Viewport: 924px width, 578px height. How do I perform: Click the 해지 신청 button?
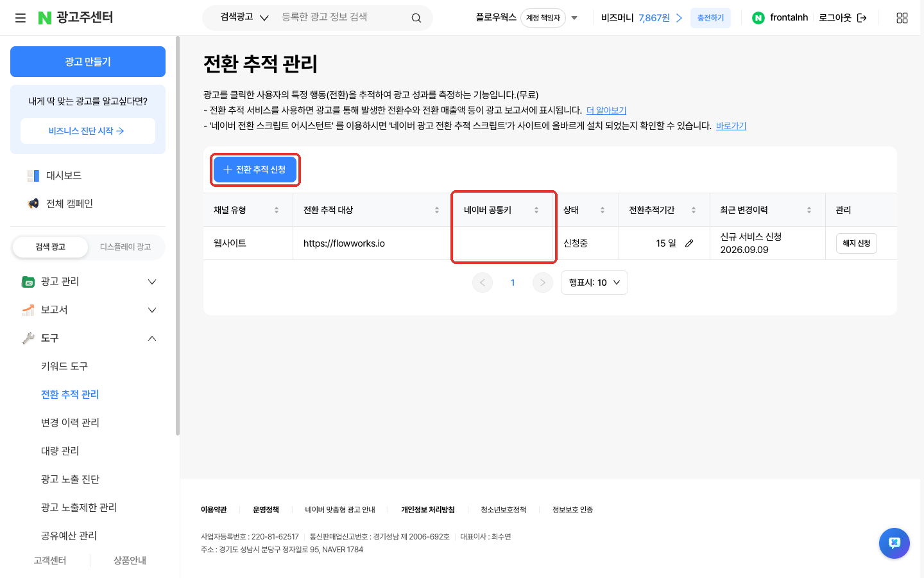click(857, 243)
